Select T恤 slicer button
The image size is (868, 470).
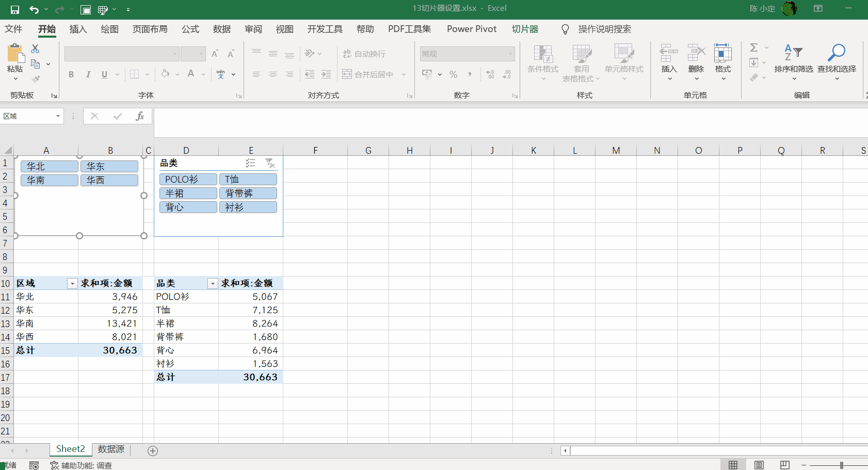coord(248,179)
